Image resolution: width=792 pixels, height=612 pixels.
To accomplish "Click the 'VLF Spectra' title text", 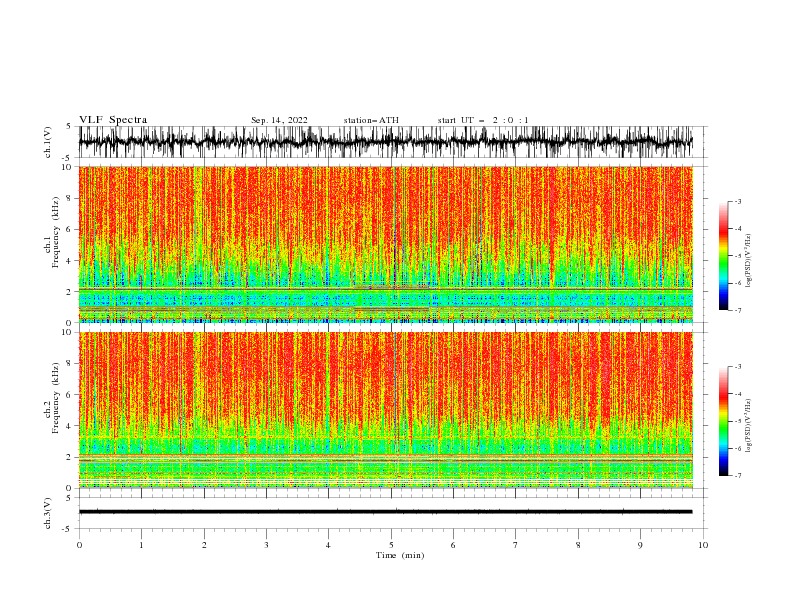I will (113, 120).
